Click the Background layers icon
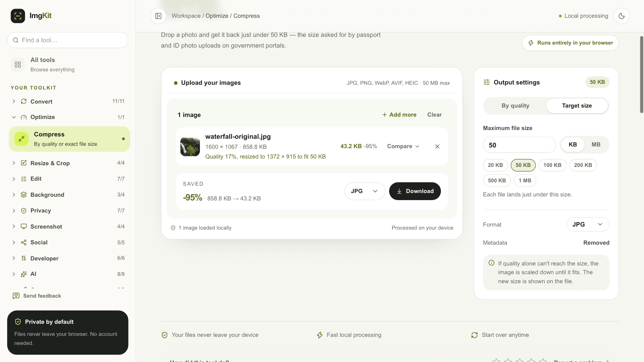644x362 pixels. point(24,195)
